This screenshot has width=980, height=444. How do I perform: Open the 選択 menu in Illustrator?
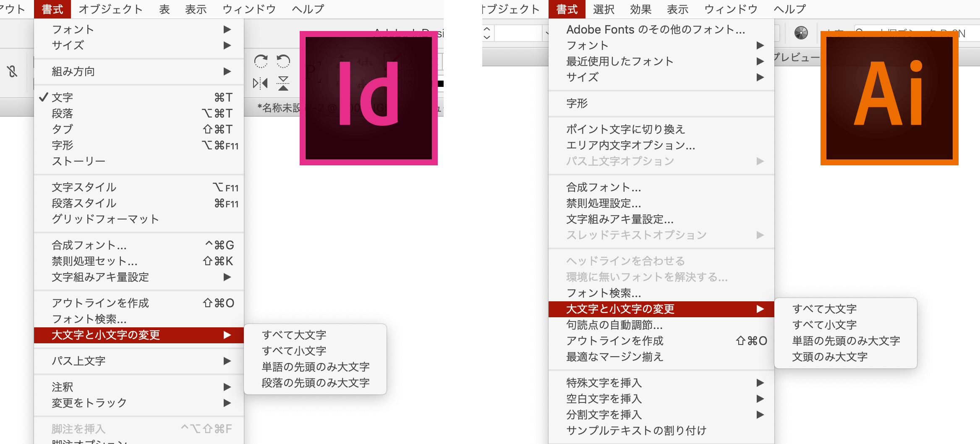point(604,9)
